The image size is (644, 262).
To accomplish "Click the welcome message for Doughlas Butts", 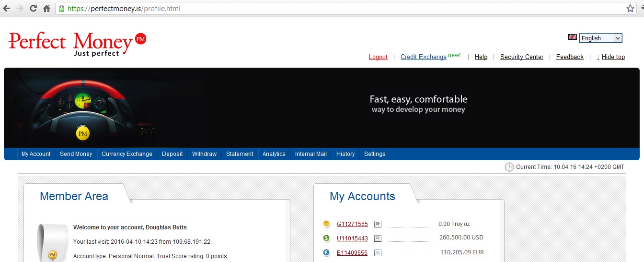I will point(130,227).
